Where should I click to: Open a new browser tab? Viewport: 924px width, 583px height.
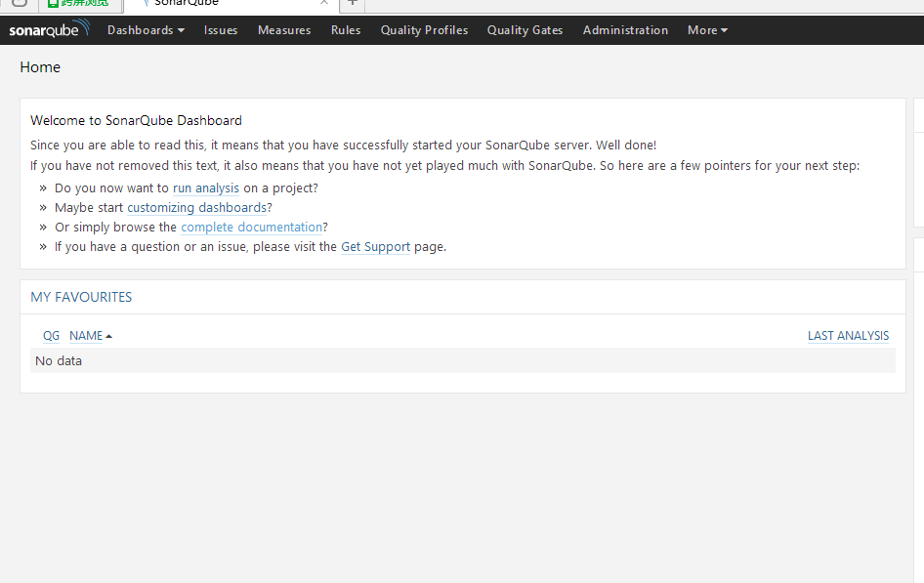[x=353, y=3]
